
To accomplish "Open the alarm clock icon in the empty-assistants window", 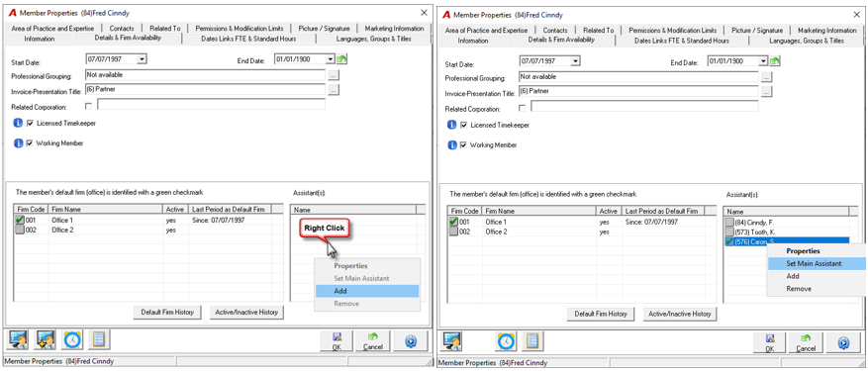I will tap(72, 339).
